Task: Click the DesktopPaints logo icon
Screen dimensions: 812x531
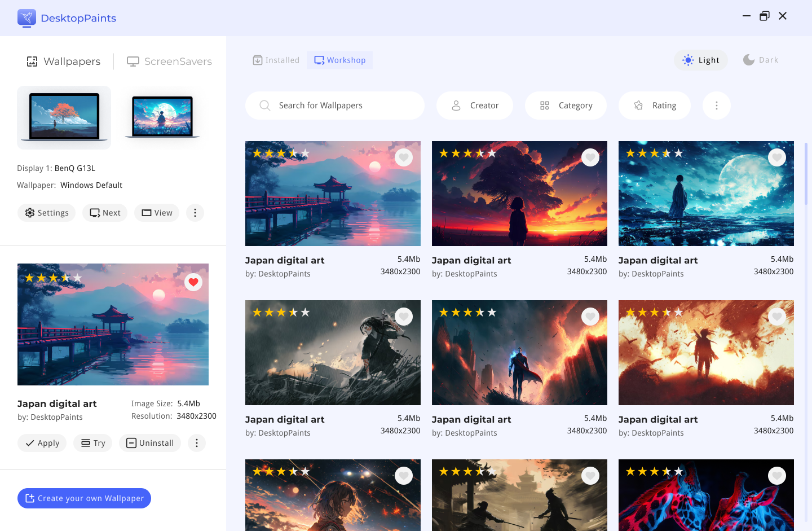Action: pyautogui.click(x=27, y=18)
